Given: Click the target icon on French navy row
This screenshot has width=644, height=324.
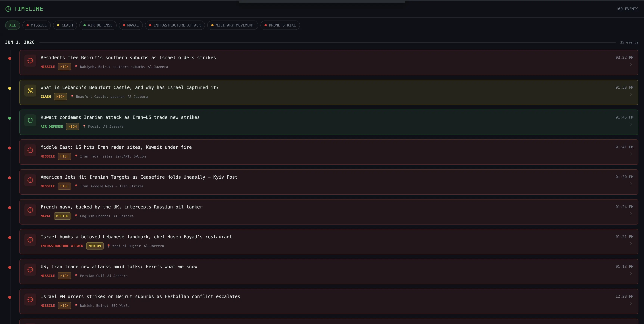Looking at the screenshot, I should 30,210.
